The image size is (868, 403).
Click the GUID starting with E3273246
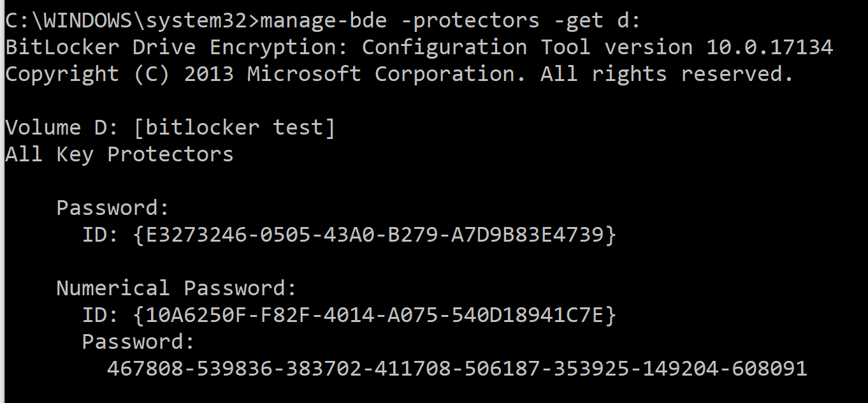tap(374, 235)
